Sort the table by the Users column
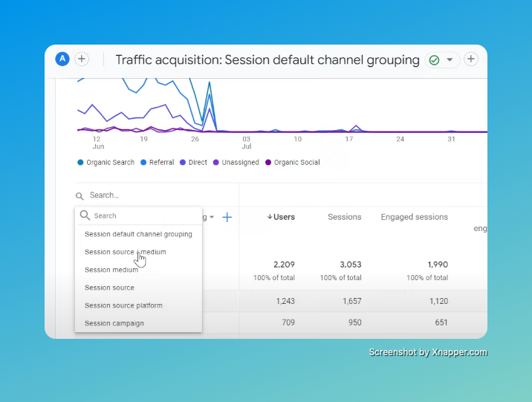532x402 pixels. pyautogui.click(x=281, y=217)
